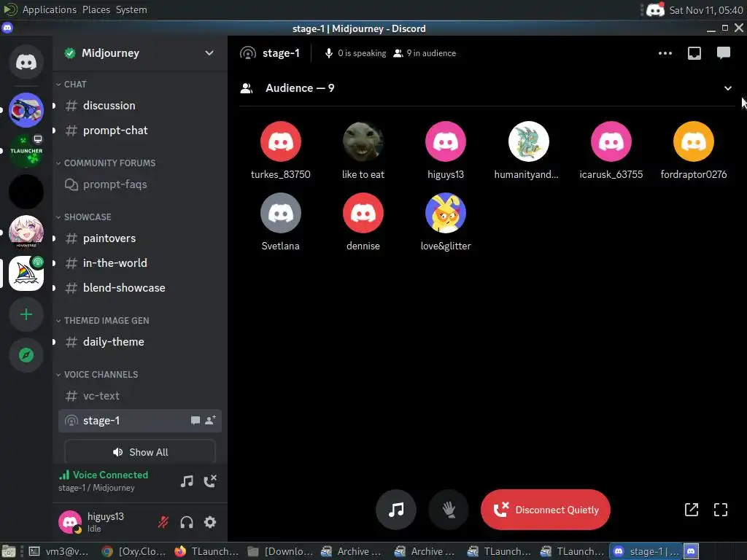
Task: Show the stage chat panel icon
Action: (x=723, y=52)
